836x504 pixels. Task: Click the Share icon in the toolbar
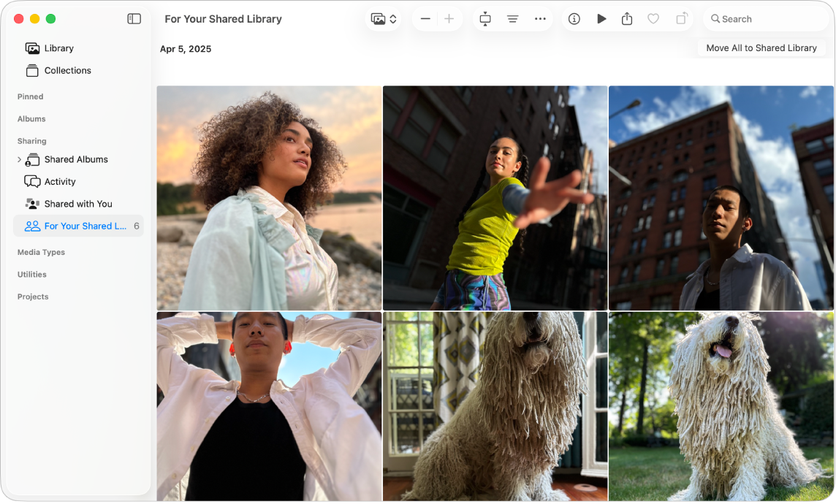click(x=627, y=18)
